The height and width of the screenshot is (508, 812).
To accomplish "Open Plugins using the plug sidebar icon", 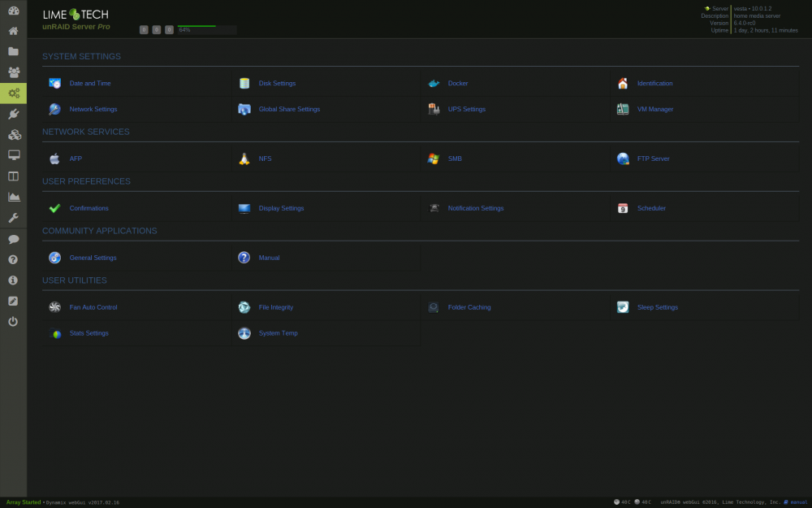I will (14, 114).
